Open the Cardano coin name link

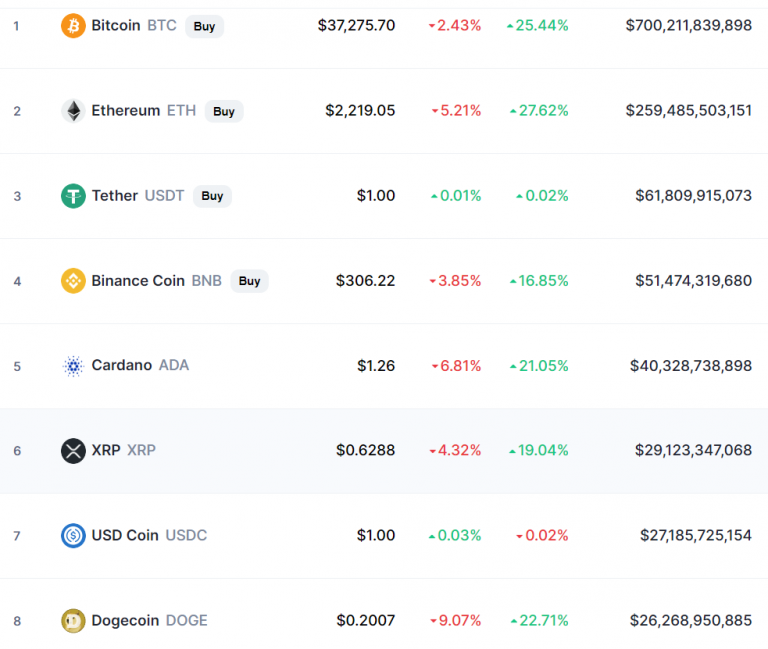(121, 366)
